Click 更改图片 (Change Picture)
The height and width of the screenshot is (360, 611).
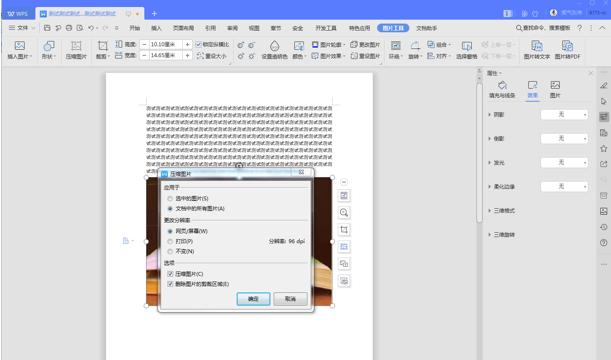tap(365, 44)
